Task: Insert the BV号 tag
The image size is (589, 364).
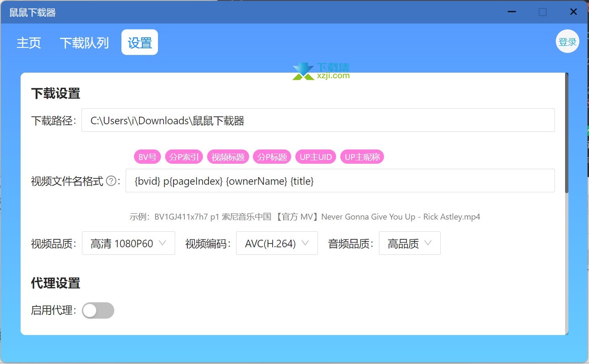Action: [x=147, y=157]
